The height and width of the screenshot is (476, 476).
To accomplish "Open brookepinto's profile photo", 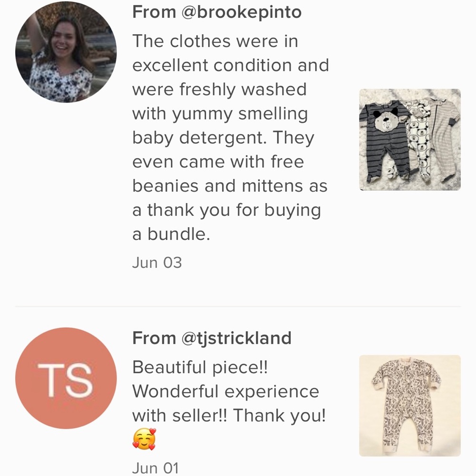I will pos(66,52).
